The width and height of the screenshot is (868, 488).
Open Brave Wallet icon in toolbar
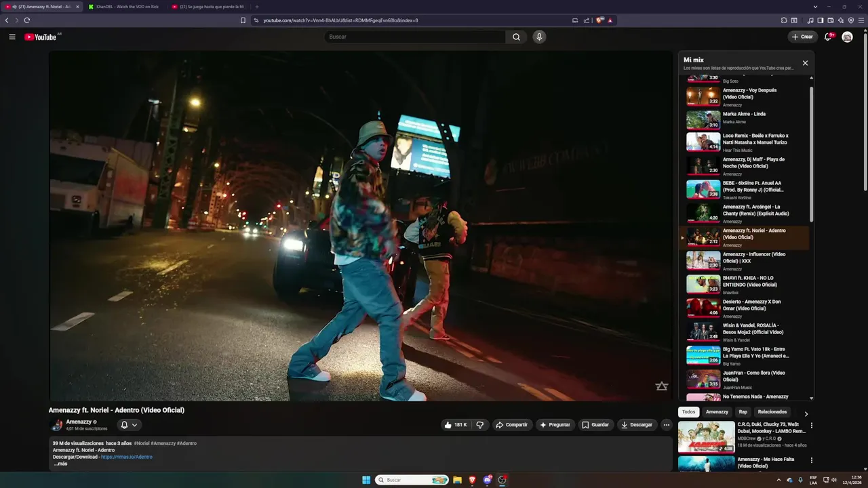[831, 20]
